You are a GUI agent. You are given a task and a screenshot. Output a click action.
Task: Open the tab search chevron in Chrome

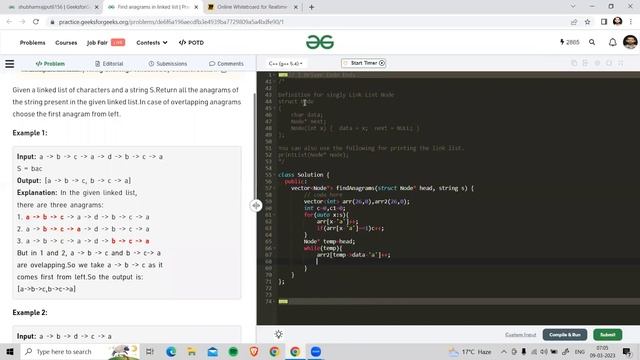click(x=573, y=7)
